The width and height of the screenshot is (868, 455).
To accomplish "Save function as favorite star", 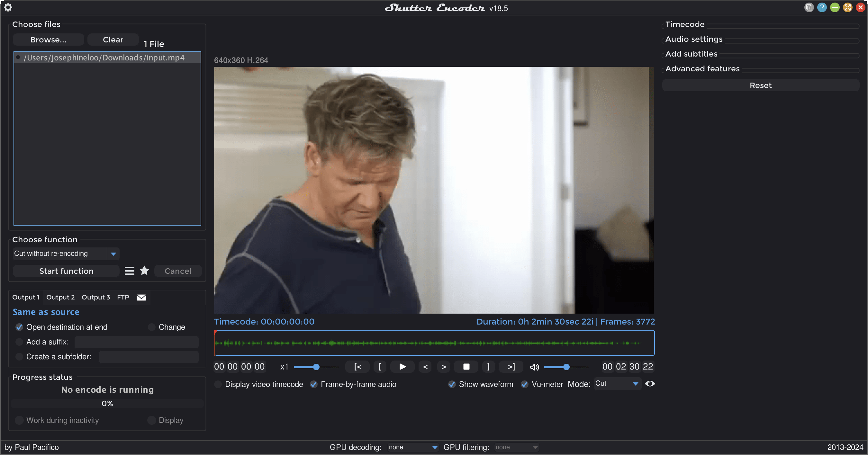I will point(144,271).
